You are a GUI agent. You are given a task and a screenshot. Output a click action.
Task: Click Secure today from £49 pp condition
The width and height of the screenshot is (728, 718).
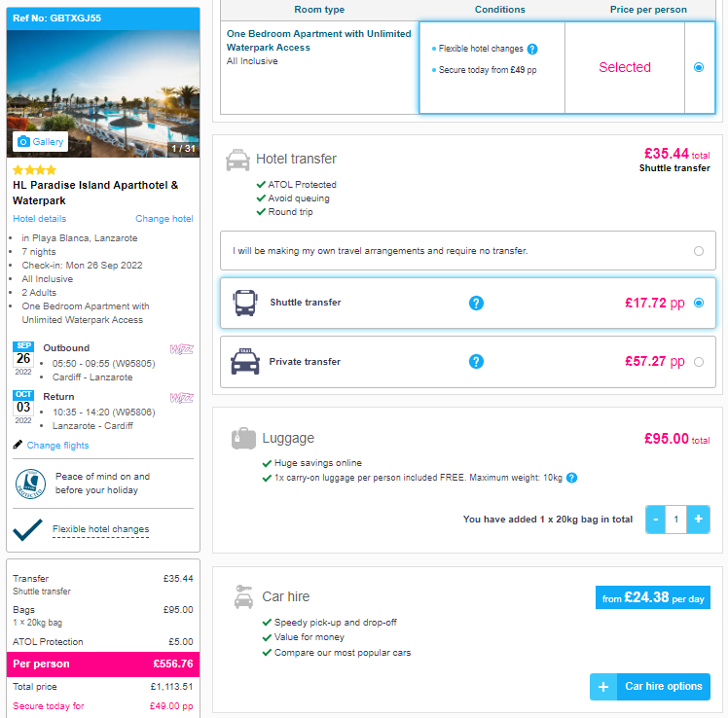tap(488, 70)
